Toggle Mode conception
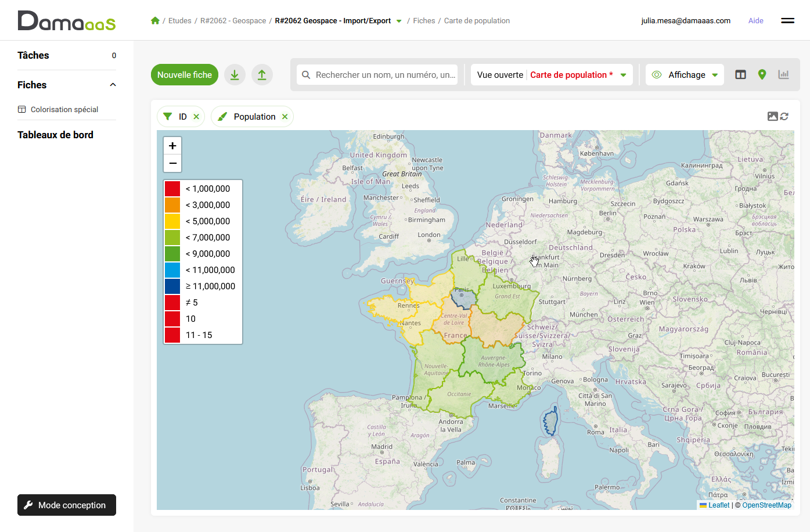 pyautogui.click(x=67, y=505)
